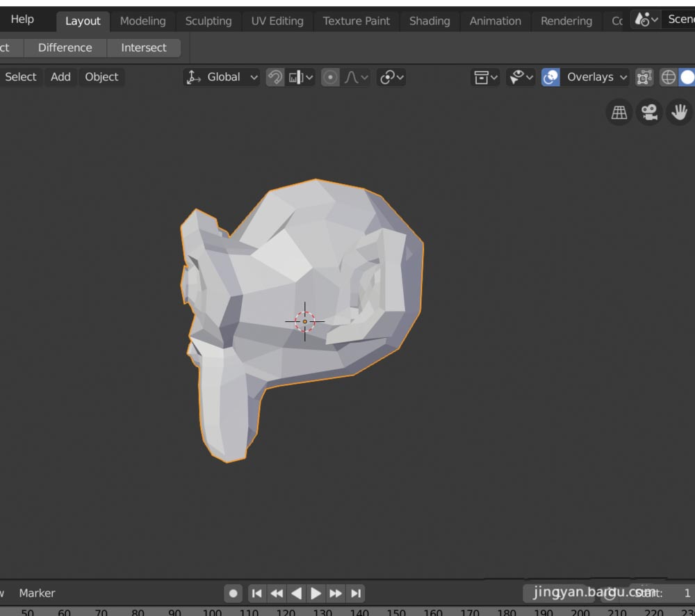Click frame 100 on the timeline

click(212, 611)
